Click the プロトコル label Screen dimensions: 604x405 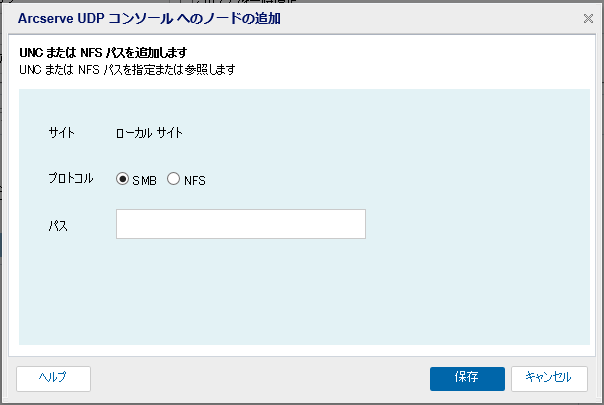coord(71,178)
